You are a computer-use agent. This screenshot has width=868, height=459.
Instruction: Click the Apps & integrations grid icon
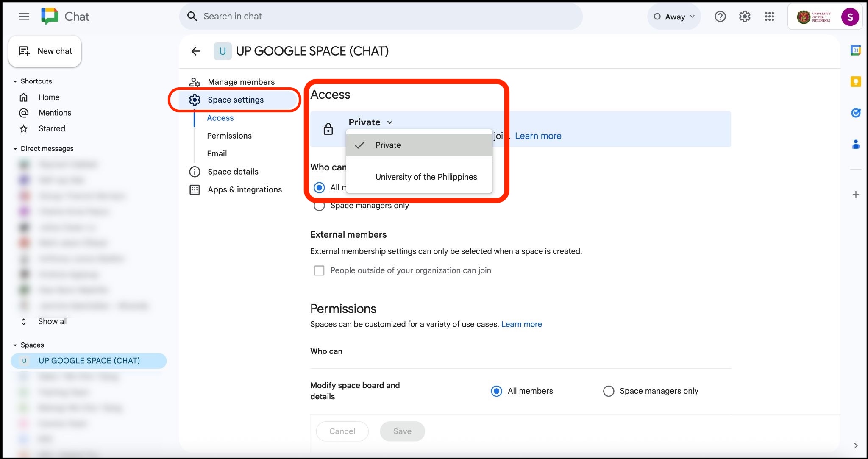click(x=195, y=189)
